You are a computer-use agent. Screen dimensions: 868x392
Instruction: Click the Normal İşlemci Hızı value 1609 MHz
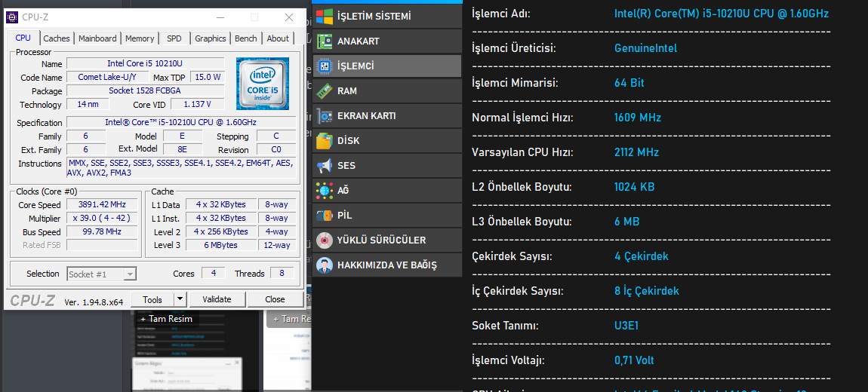pyautogui.click(x=637, y=118)
